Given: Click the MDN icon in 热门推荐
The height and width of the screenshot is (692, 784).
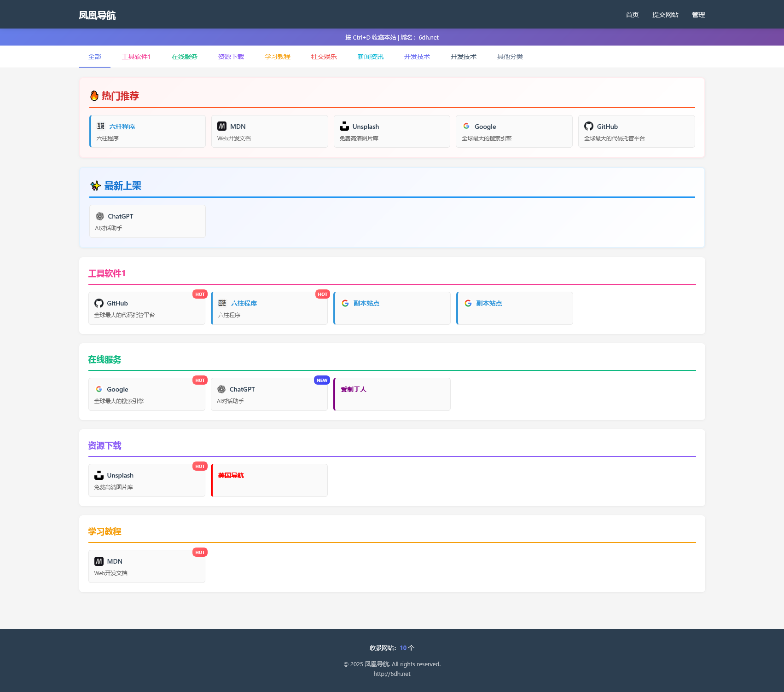Looking at the screenshot, I should pos(222,126).
